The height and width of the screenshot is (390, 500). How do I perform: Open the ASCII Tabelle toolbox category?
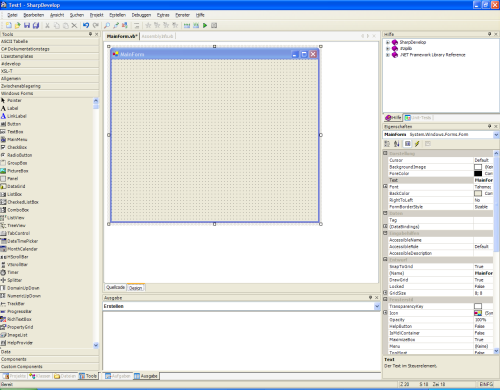[x=50, y=41]
